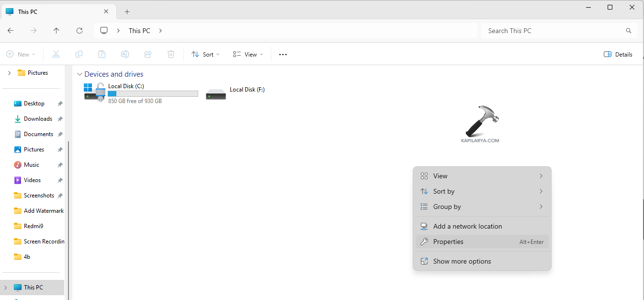Go up one folder level

[56, 31]
